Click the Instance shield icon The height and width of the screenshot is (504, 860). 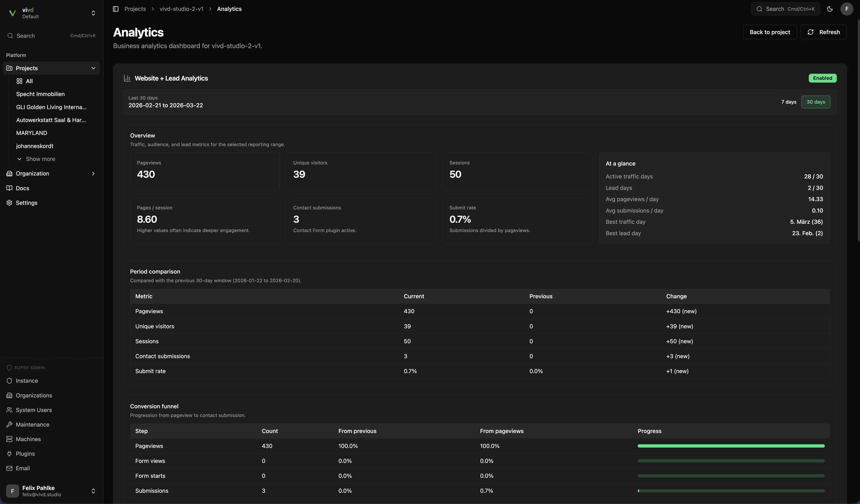27,380
